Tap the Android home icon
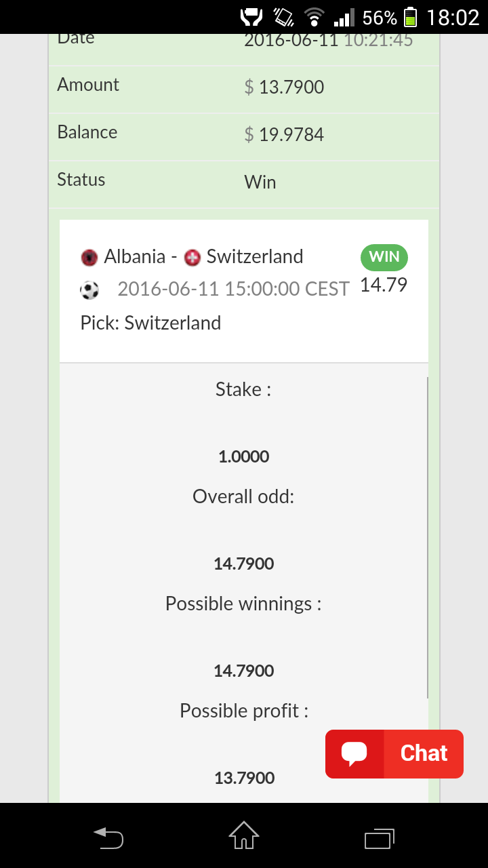 [x=244, y=835]
